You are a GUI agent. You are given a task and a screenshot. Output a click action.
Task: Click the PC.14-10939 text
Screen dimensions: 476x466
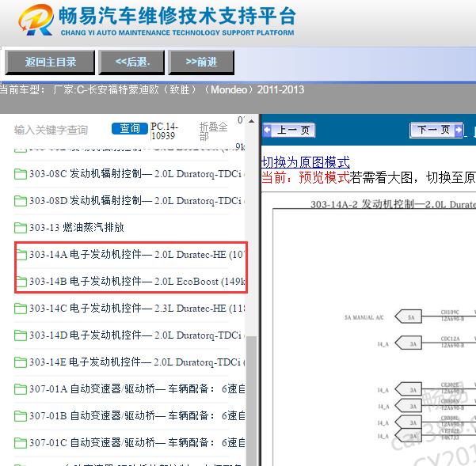164,131
